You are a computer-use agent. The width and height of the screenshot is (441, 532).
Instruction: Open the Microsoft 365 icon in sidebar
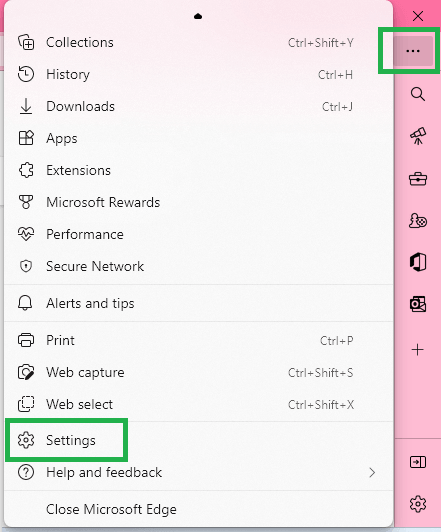pos(418,262)
